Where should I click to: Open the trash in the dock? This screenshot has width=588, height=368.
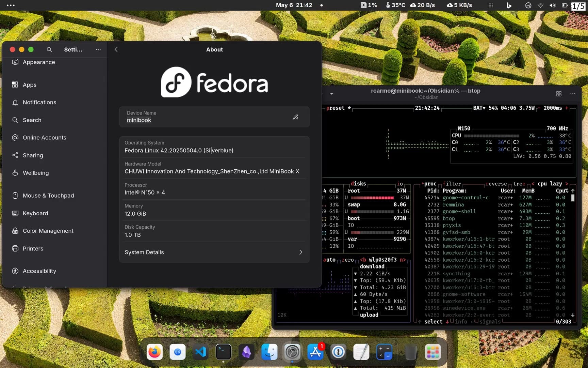pos(411,352)
